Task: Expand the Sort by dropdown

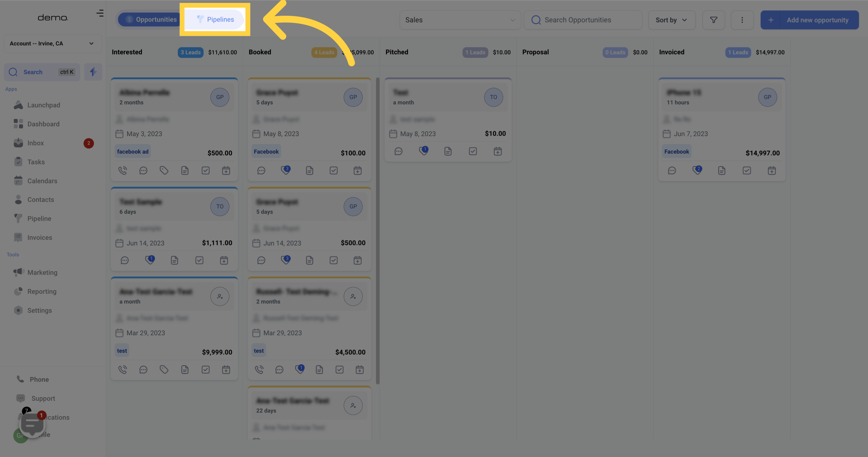Action: point(672,20)
